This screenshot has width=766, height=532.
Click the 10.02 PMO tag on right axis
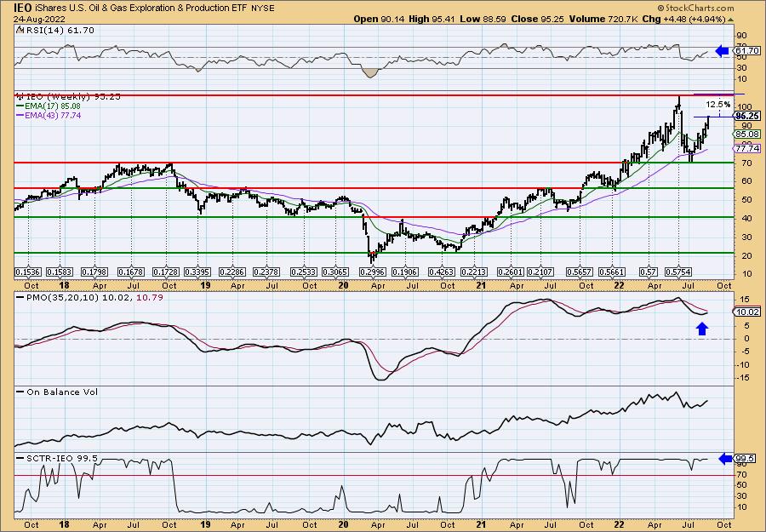tap(747, 312)
